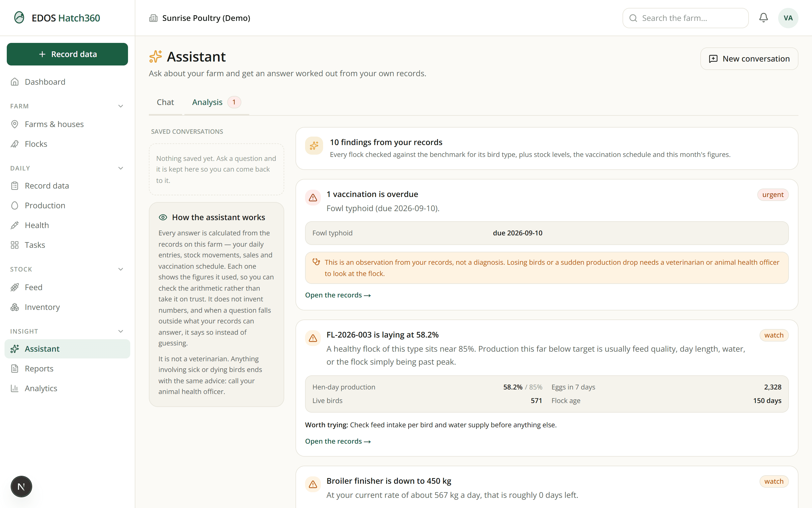Viewport: 812px width, 508px height.
Task: Click the "Broiler finisher is down to 450 kg" title
Action: pyautogui.click(x=389, y=481)
